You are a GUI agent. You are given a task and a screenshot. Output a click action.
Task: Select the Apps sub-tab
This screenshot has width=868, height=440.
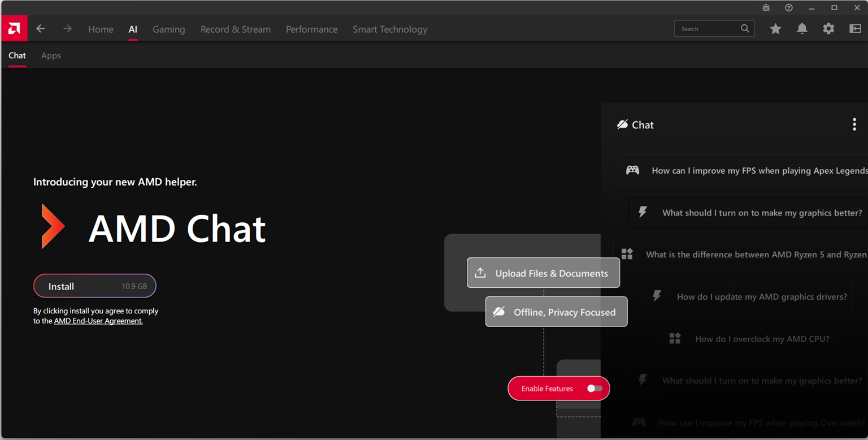click(x=51, y=55)
